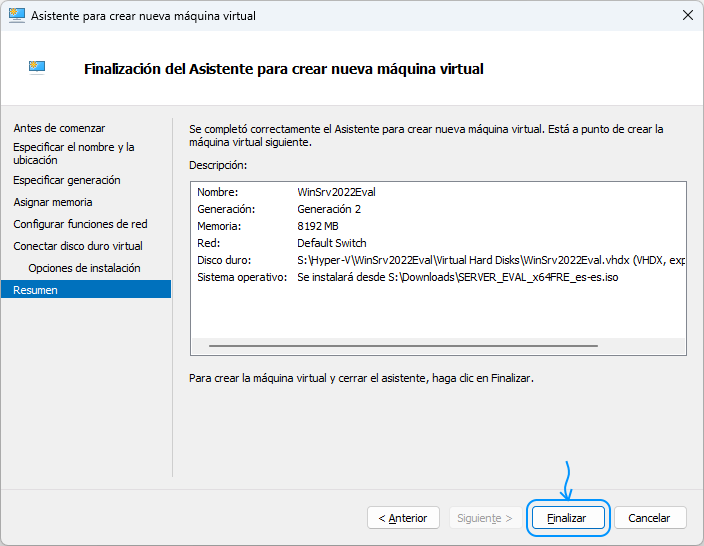Open the Asignar memoria step
Screen dimensions: 704x546
pos(53,202)
